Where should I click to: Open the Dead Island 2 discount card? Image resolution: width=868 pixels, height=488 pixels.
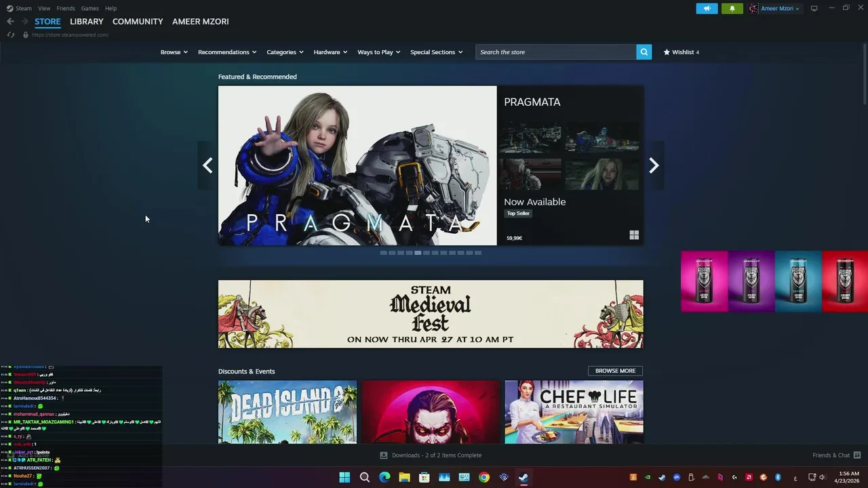point(288,412)
